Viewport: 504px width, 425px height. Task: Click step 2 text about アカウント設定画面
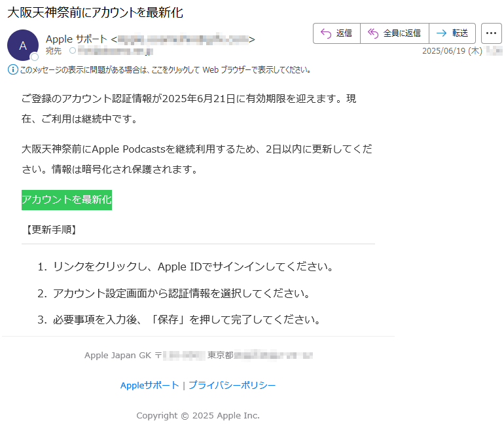point(181,293)
